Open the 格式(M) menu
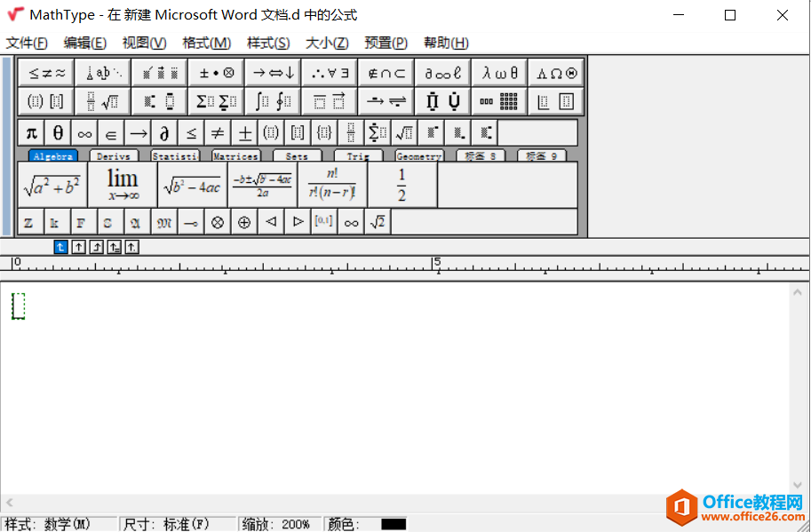Screen dimensions: 811x532 207,43
